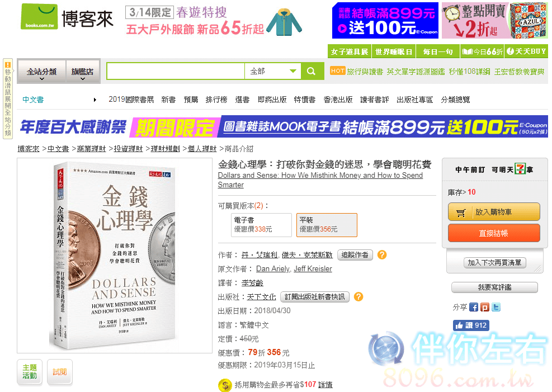552x392 pixels.
Task: Add book with 放入購物車 button
Action: point(494,212)
